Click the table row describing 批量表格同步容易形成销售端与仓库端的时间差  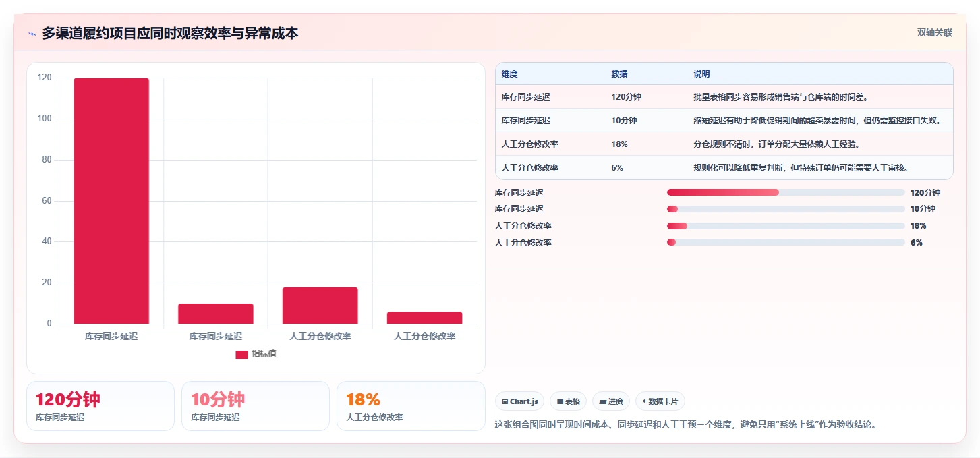pyautogui.click(x=724, y=96)
